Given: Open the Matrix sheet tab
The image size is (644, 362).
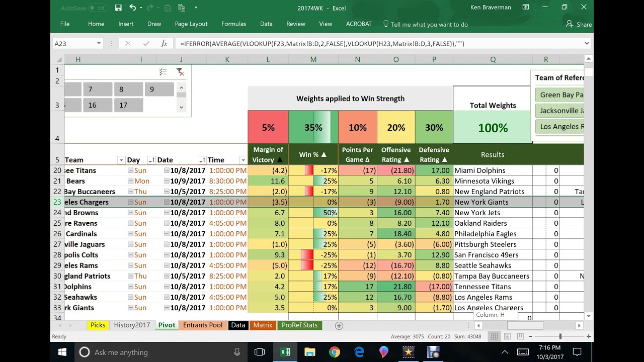Looking at the screenshot, I should [x=263, y=325].
